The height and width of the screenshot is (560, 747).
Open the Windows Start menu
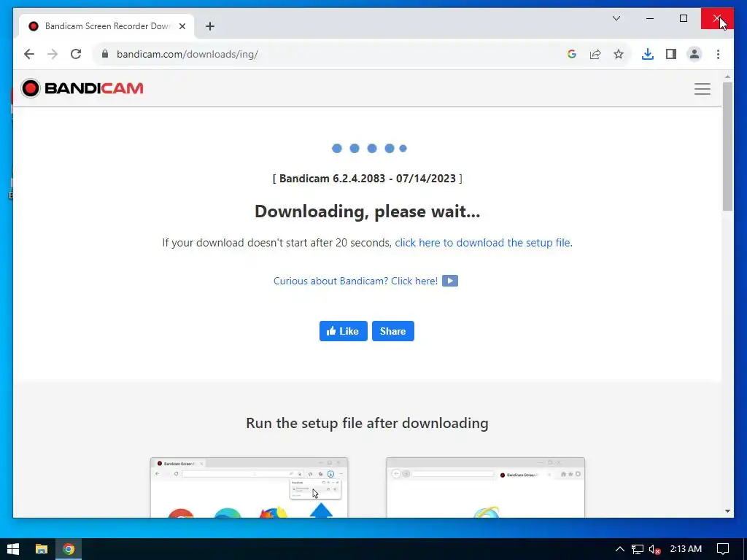tap(13, 549)
